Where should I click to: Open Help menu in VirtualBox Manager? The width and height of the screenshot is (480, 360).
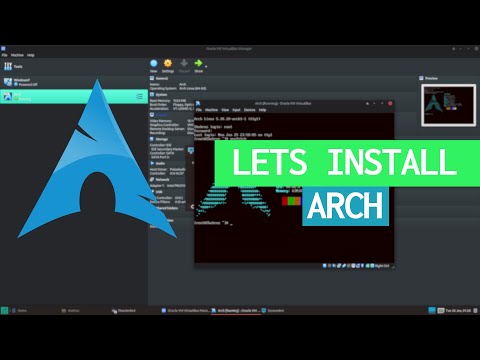pos(31,55)
